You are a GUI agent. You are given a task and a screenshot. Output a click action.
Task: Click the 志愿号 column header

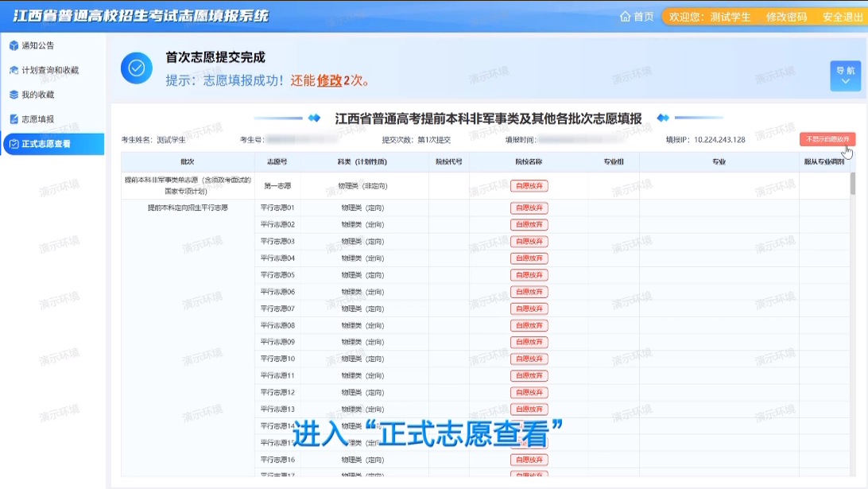[x=277, y=161]
